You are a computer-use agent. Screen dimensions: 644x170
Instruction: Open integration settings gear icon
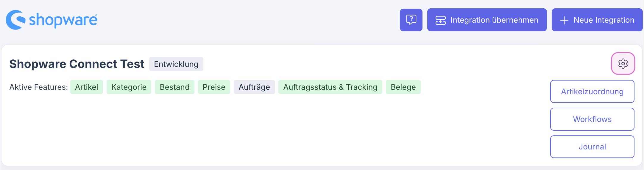point(623,64)
